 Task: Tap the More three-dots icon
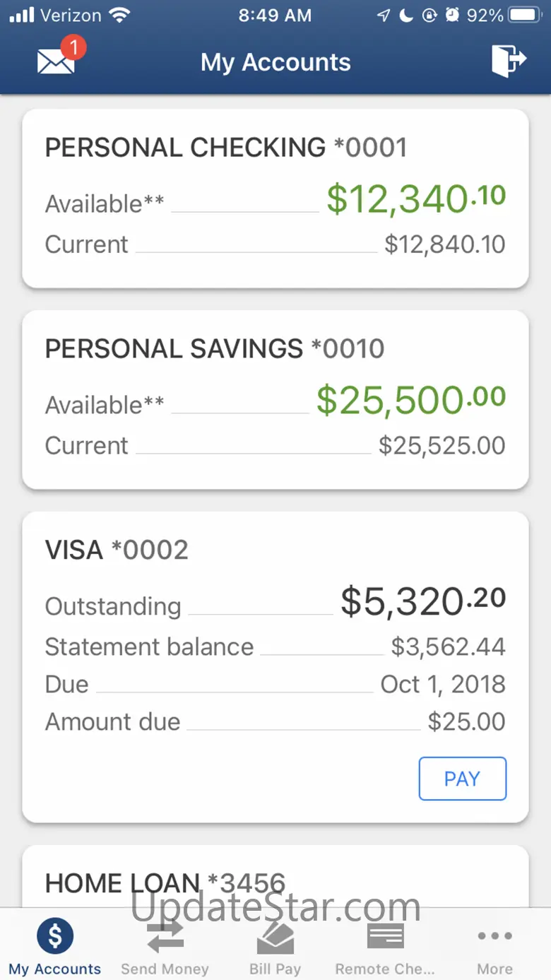494,936
